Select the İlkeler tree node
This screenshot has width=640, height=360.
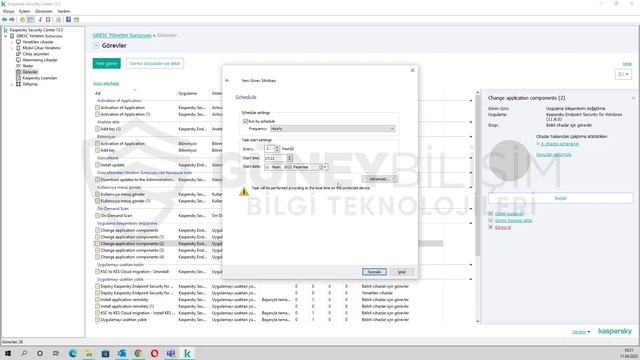point(28,66)
